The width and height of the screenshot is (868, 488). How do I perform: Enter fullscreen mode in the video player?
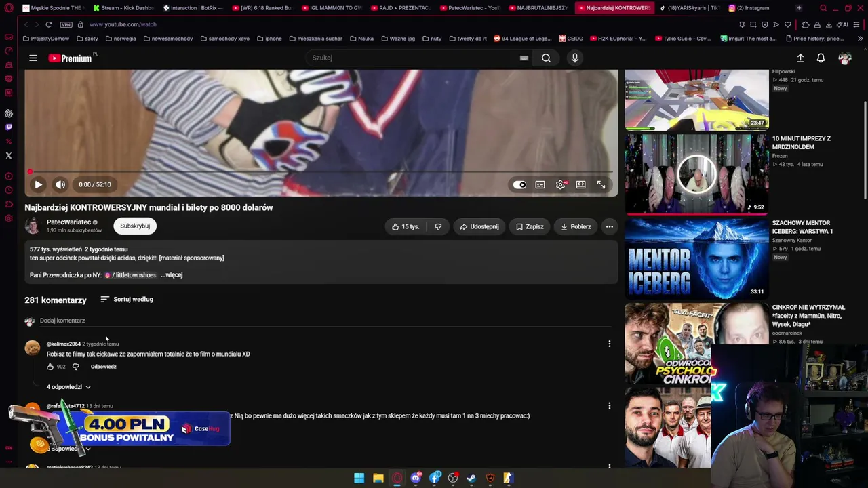pos(601,184)
